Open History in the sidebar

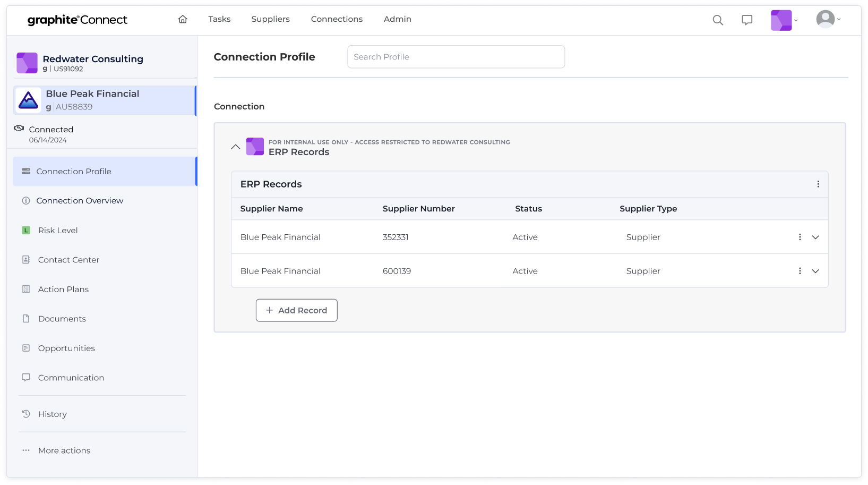pos(52,414)
